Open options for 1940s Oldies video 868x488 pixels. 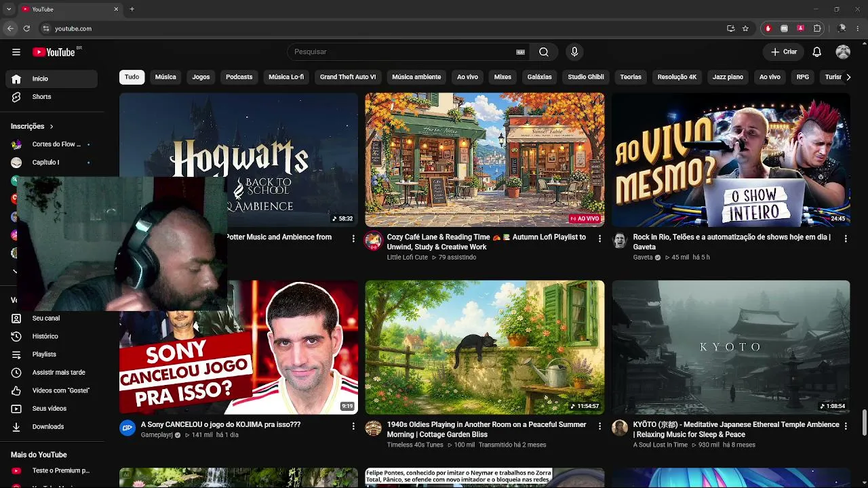pyautogui.click(x=599, y=426)
